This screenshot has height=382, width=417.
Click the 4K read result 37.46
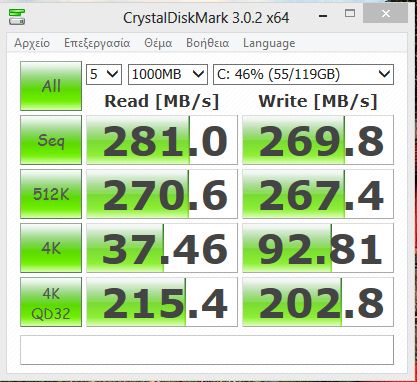[162, 248]
